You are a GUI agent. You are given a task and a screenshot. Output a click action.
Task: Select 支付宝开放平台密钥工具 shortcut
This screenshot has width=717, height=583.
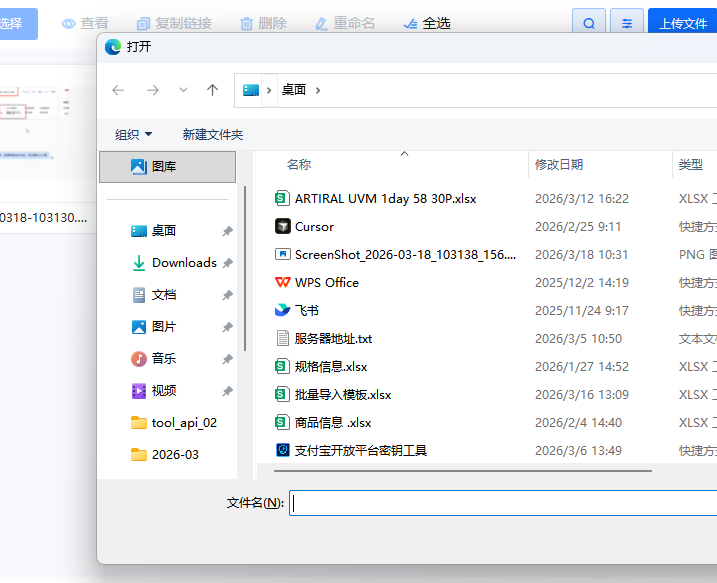pyautogui.click(x=360, y=451)
